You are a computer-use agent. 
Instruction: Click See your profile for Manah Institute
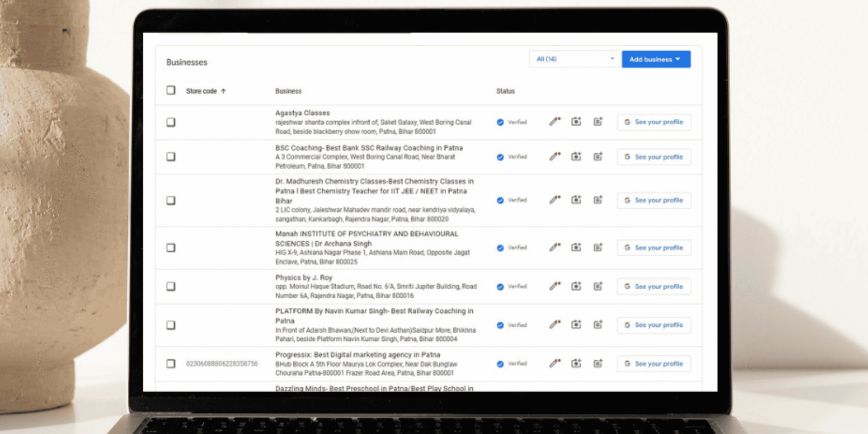pyautogui.click(x=654, y=248)
